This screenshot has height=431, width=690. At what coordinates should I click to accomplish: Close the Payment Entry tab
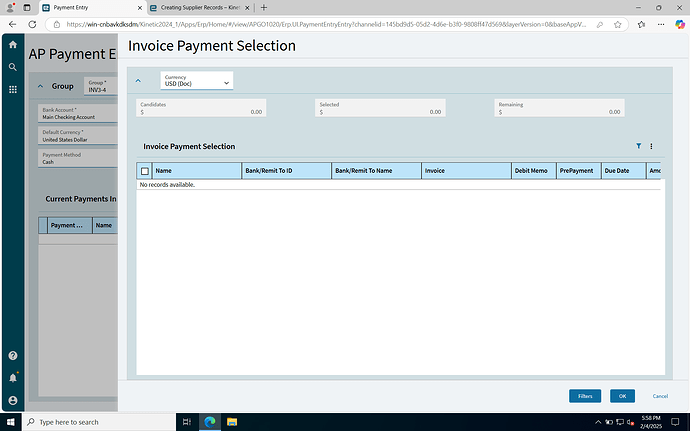[x=139, y=8]
